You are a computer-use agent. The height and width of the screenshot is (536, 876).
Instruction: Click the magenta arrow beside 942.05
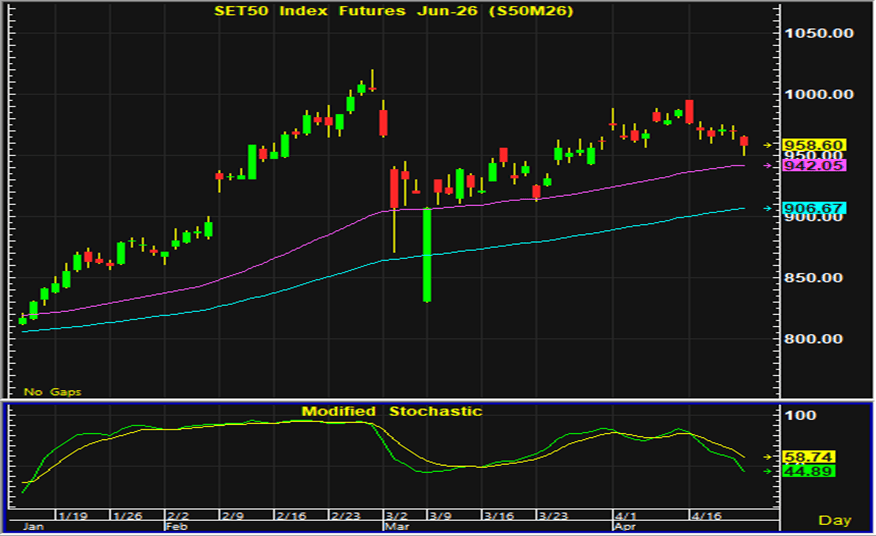click(x=768, y=166)
